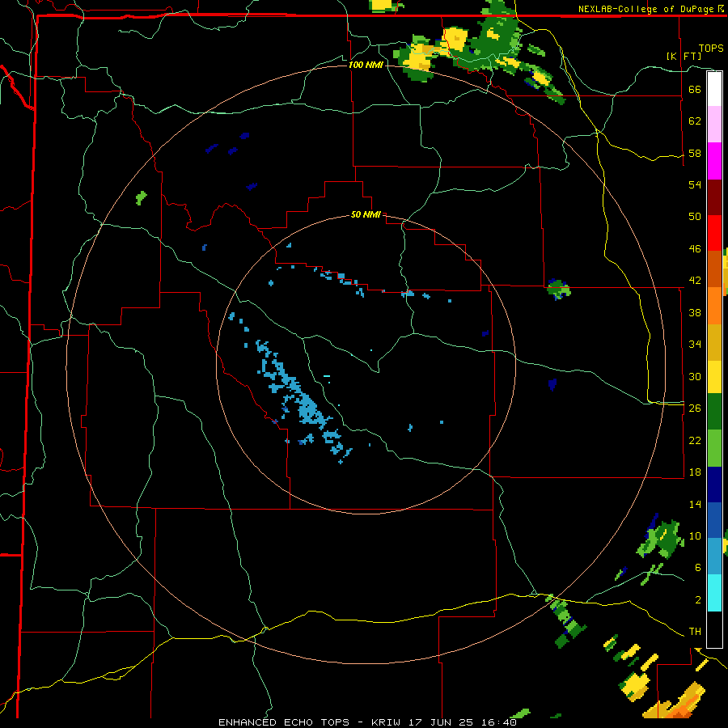Select the gold legend band near 34

[714, 342]
